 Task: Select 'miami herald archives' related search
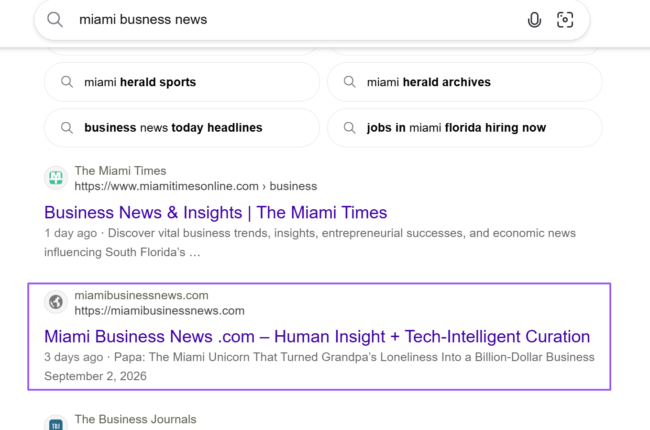click(x=464, y=82)
